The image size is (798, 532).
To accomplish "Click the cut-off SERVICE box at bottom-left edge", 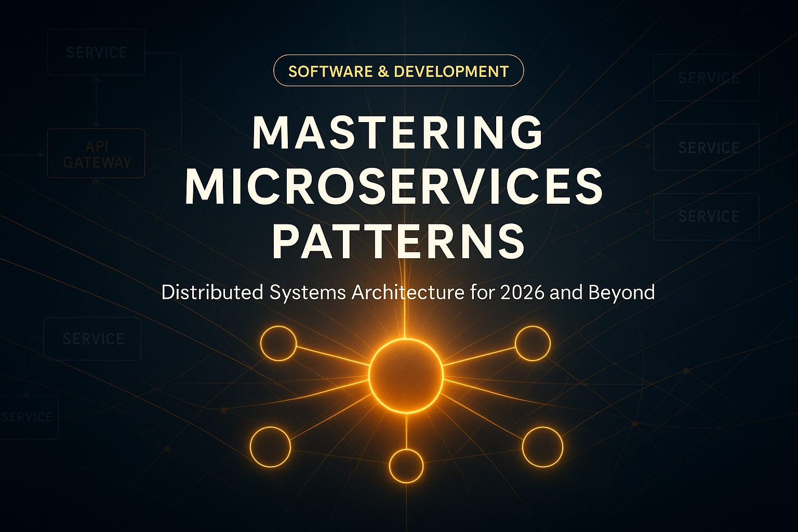I will 28,417.
